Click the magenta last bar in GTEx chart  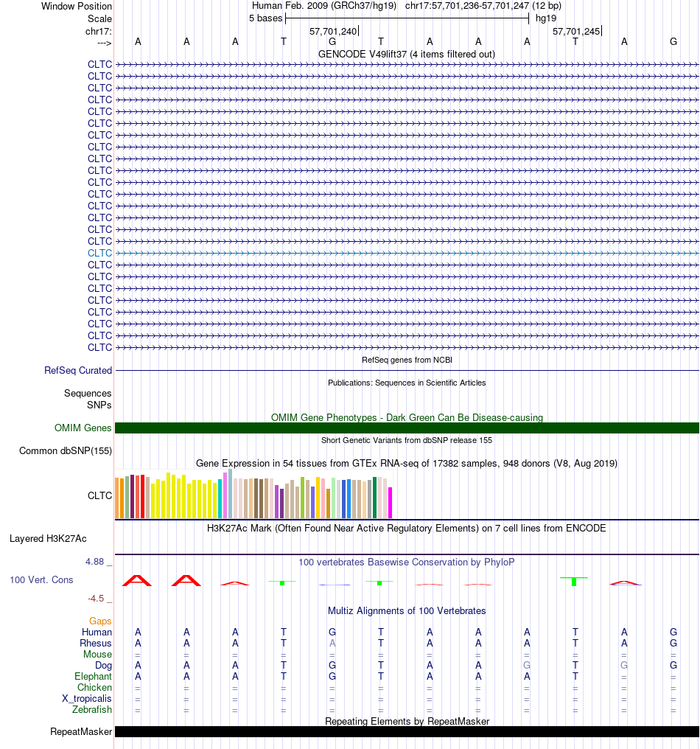point(390,503)
